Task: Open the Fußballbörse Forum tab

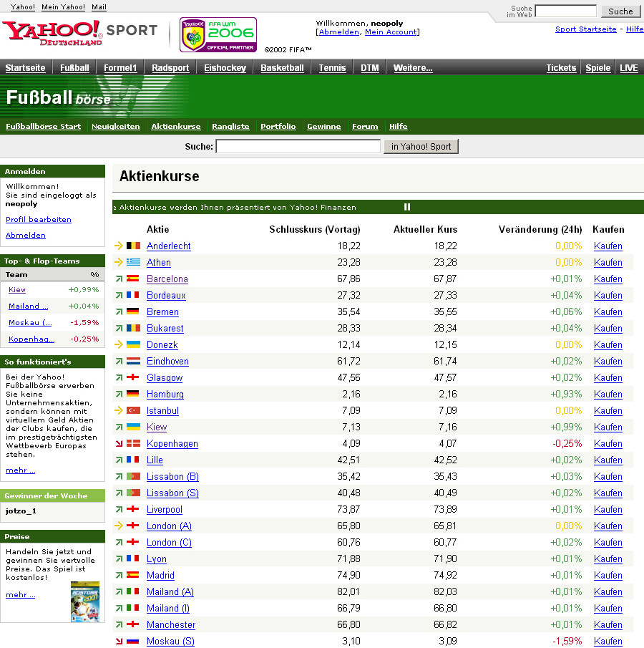Action: tap(365, 127)
